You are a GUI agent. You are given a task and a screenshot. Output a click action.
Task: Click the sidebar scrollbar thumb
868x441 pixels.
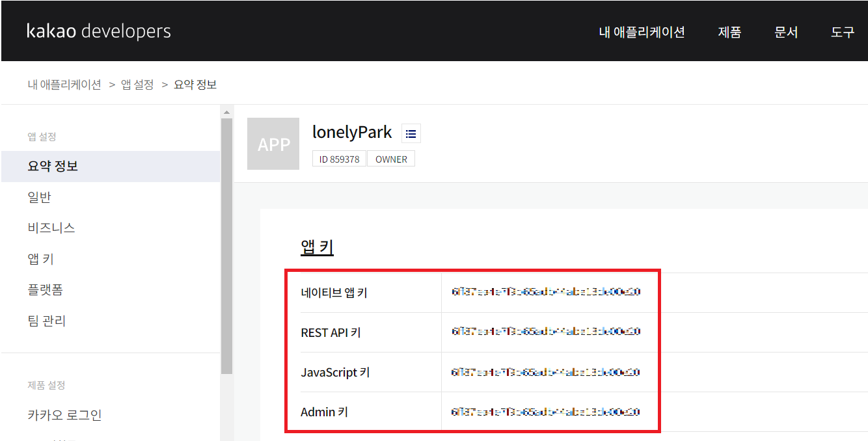click(x=226, y=247)
